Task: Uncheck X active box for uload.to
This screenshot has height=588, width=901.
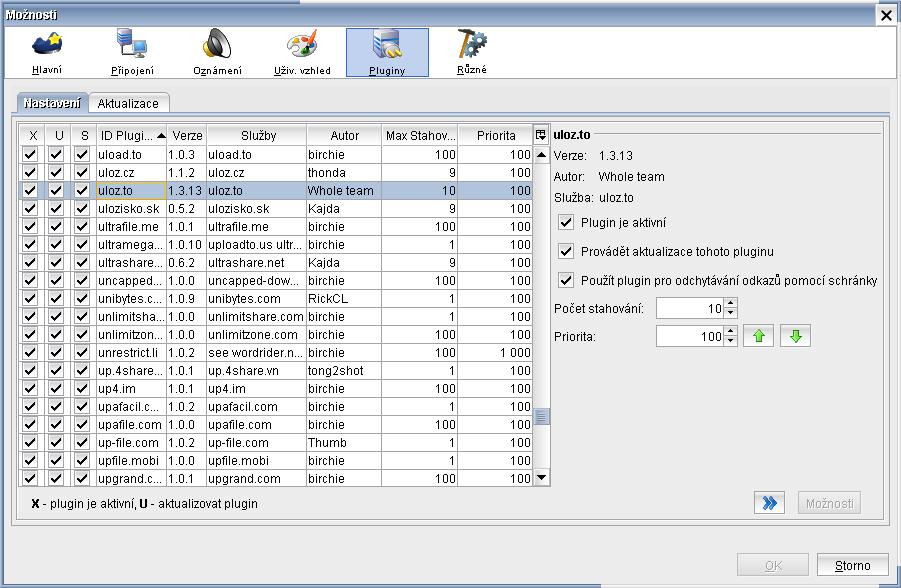Action: (30, 154)
